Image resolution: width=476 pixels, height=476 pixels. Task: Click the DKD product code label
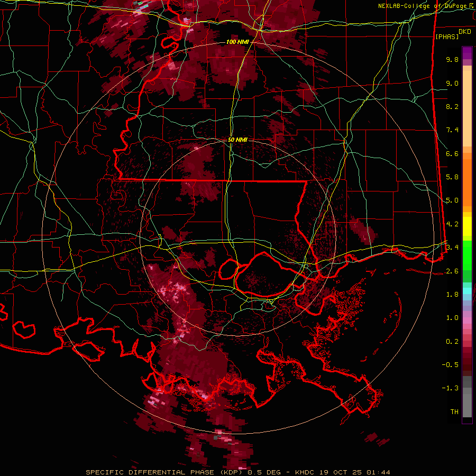tap(465, 32)
